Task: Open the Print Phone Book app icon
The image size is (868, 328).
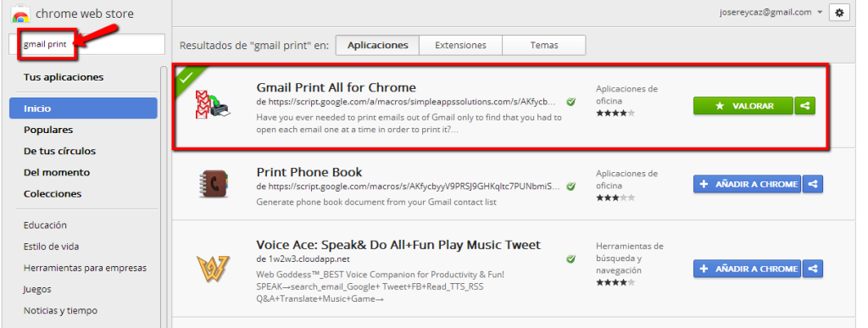Action: 213,185
